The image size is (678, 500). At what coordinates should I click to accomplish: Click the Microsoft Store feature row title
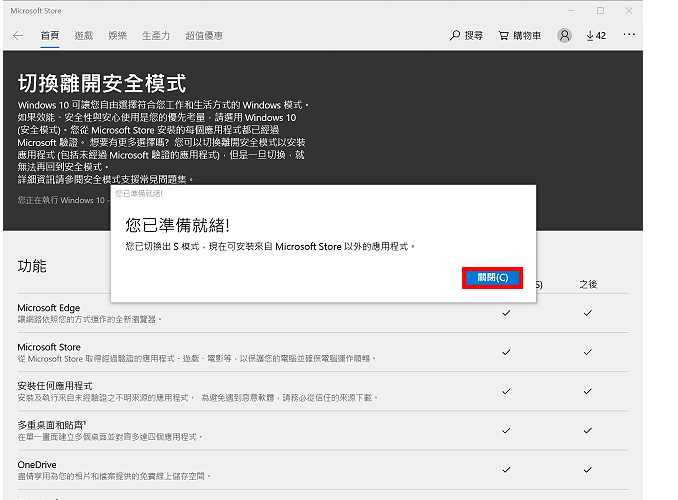49,347
